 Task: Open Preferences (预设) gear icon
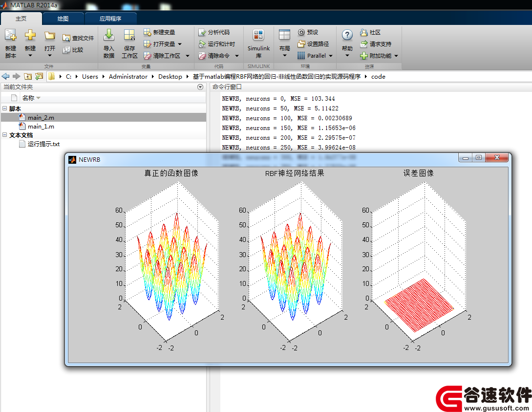[x=301, y=32]
